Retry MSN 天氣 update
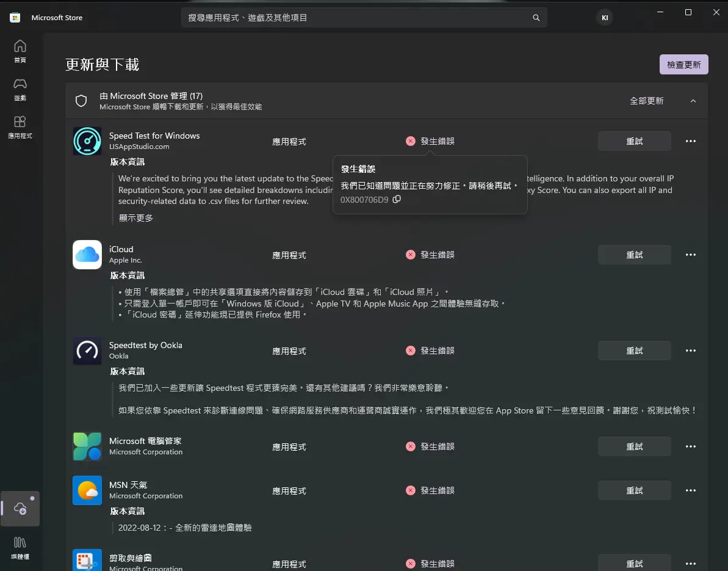Screen dimensions: 728x571 tap(634, 490)
